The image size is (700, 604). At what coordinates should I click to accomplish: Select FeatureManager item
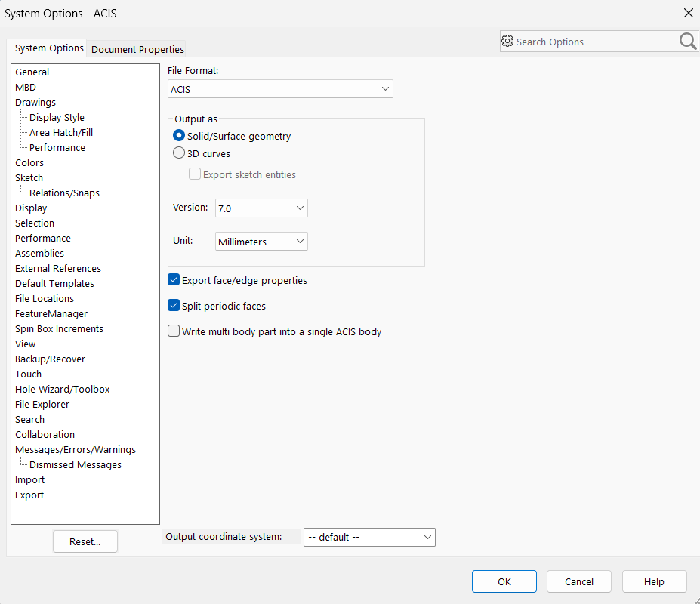tap(51, 314)
